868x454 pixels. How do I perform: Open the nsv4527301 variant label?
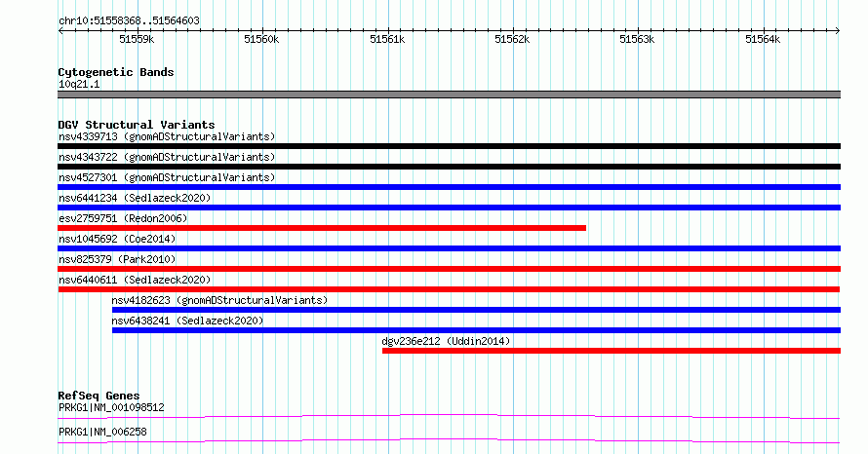coord(167,177)
